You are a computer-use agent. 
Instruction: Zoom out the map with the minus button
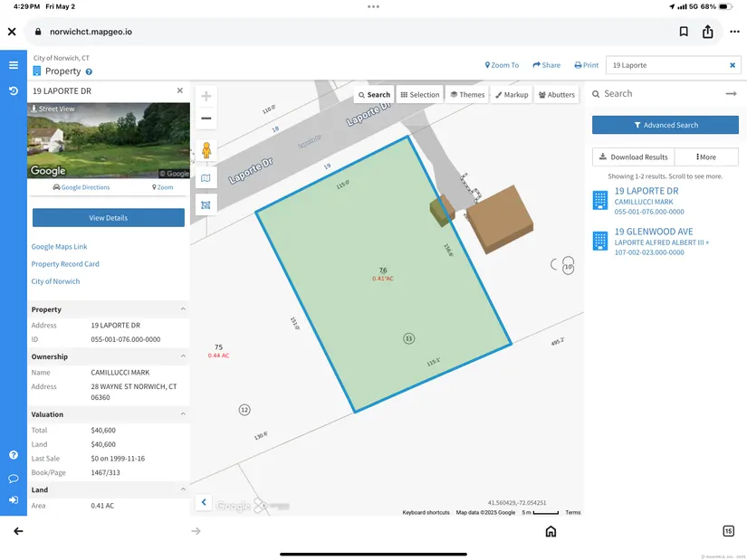[206, 119]
